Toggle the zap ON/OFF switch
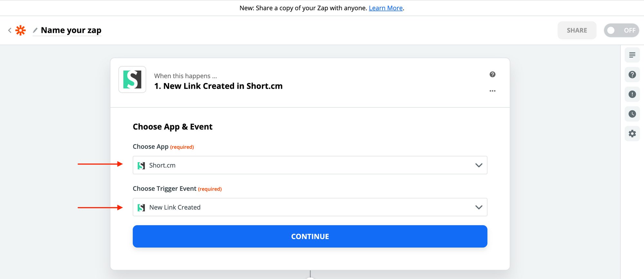 (621, 30)
